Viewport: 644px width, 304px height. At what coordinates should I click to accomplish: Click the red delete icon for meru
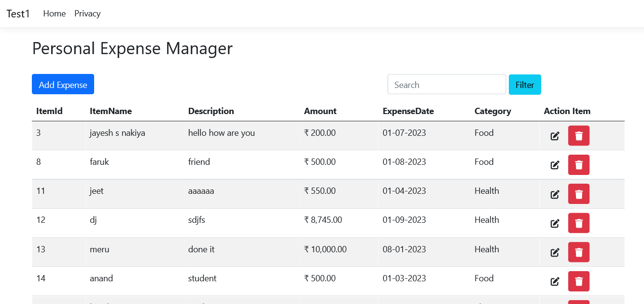[x=578, y=252]
